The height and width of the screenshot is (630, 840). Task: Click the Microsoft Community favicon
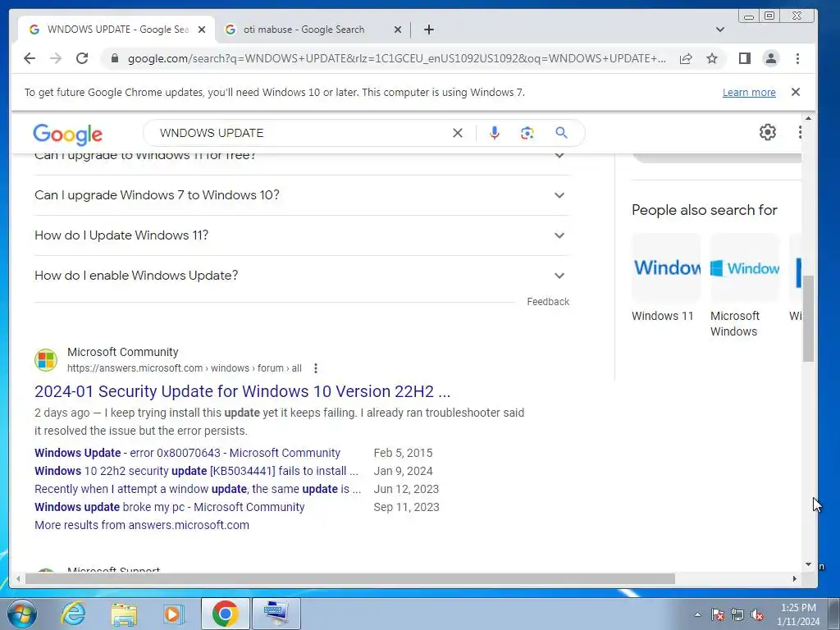(46, 360)
